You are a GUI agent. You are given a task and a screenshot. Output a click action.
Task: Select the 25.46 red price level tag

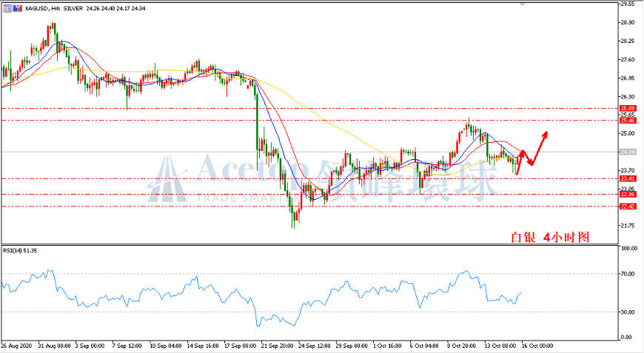628,121
